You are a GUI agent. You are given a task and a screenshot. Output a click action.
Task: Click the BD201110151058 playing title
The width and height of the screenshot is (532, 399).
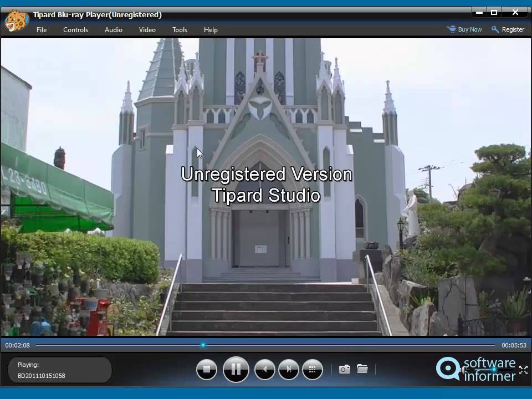tap(42, 376)
